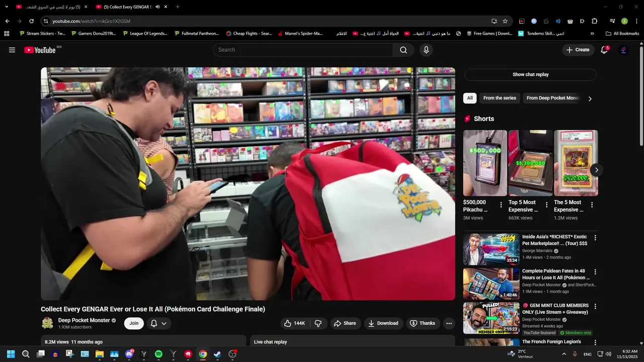Click the Thanks button
644x362 pixels.
coord(423,323)
